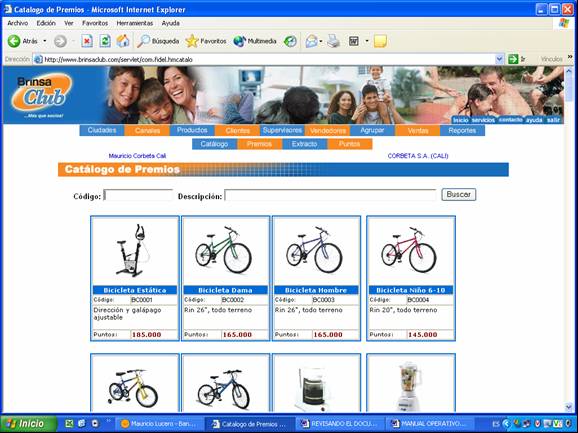This screenshot has width=578, height=433.
Task: Click the Descripción input field
Action: coord(331,195)
